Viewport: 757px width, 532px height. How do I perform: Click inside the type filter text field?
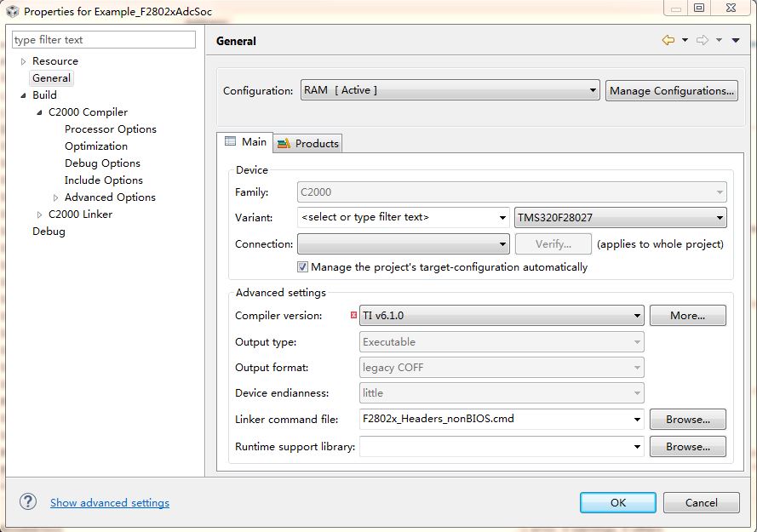click(x=102, y=39)
